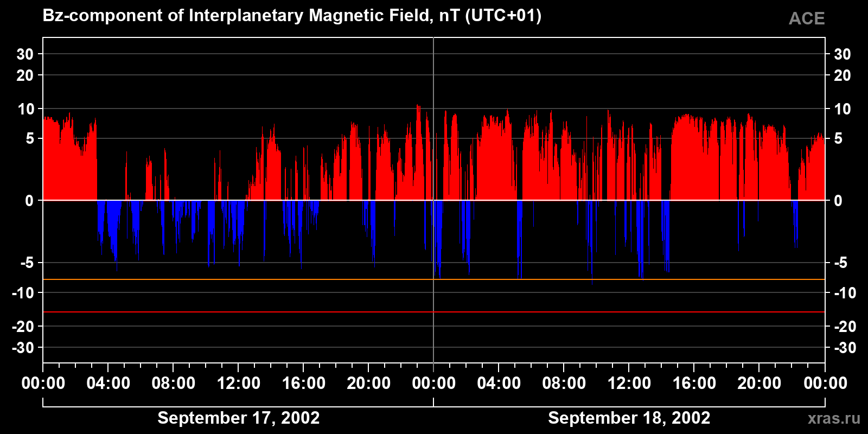Select the "-20" label on the right axis

point(845,327)
